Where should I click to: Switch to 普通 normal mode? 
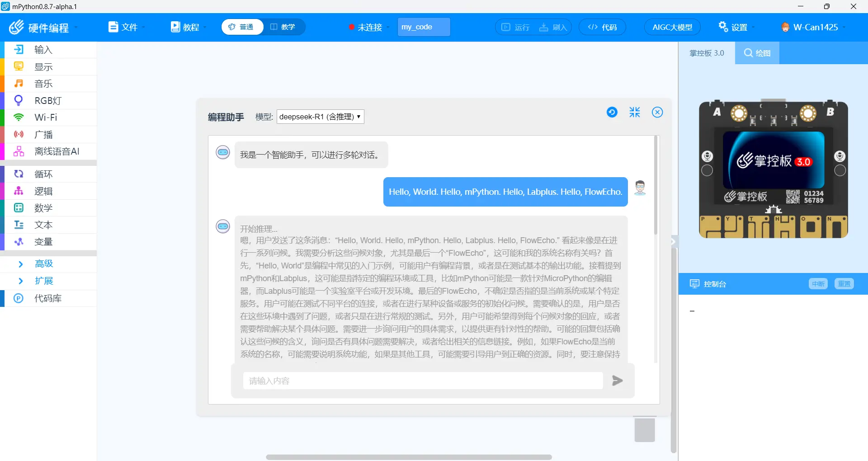[x=242, y=27]
